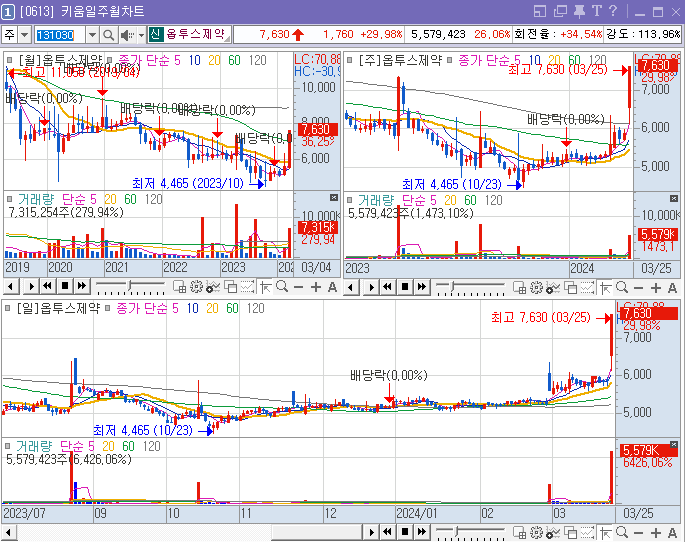
Task: Zoom in with plus on monthly chart
Action: (315, 287)
